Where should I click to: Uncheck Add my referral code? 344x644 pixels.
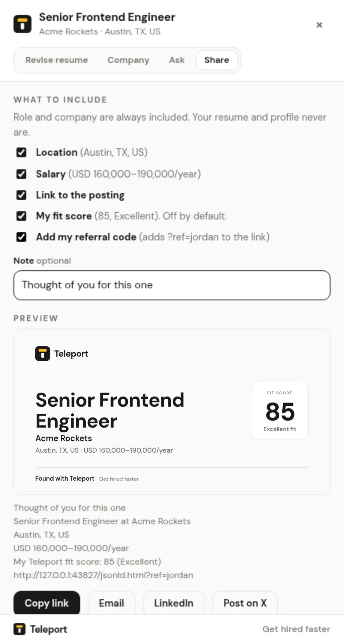(21, 237)
